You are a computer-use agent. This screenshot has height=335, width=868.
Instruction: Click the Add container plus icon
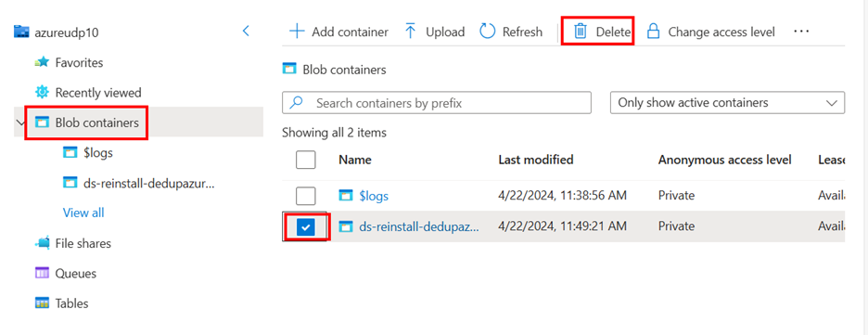pyautogui.click(x=298, y=32)
